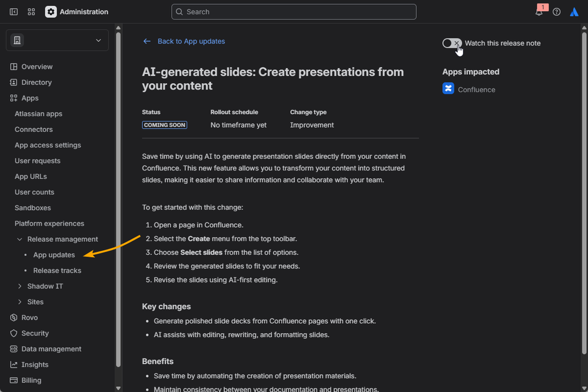This screenshot has width=588, height=392.
Task: Open Billing in the sidebar
Action: (x=31, y=380)
